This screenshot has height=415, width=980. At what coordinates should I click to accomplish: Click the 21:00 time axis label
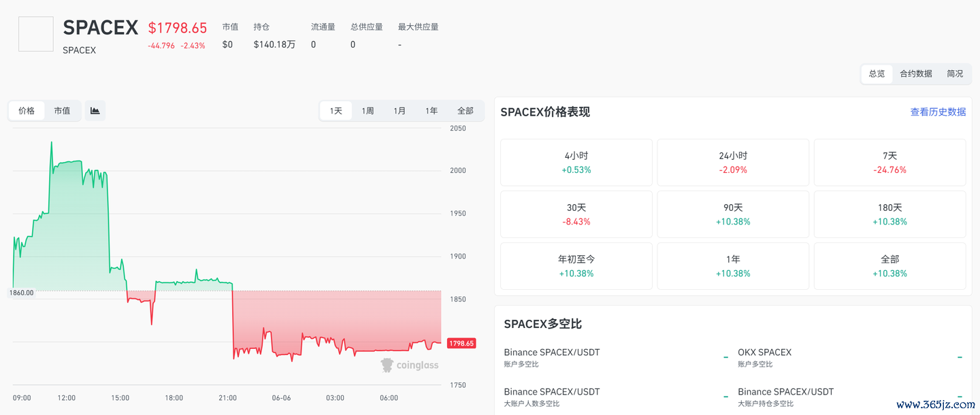pyautogui.click(x=227, y=398)
